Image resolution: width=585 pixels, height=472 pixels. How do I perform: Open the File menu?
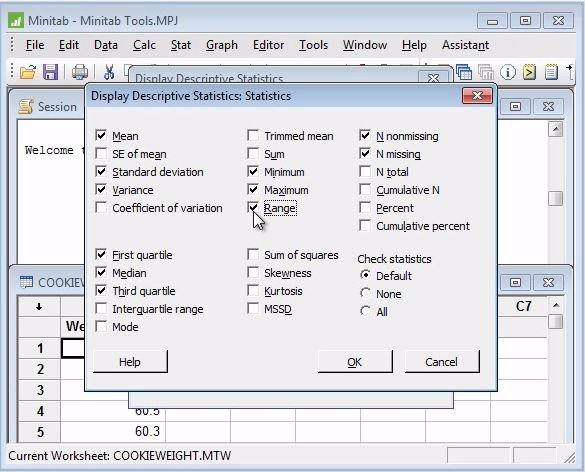click(35, 45)
